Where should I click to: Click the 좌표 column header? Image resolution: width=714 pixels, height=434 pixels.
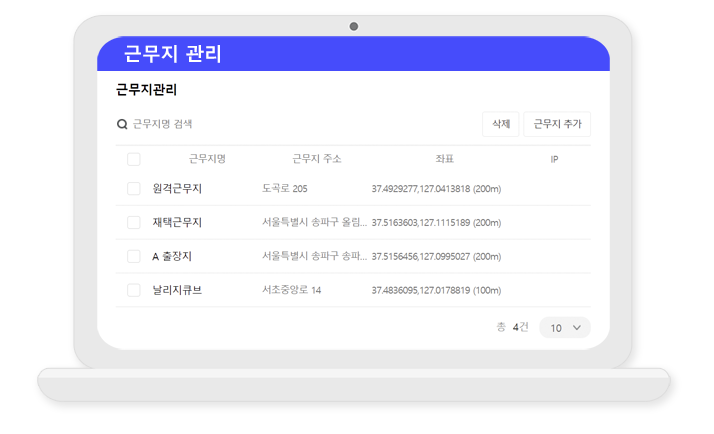(x=444, y=159)
